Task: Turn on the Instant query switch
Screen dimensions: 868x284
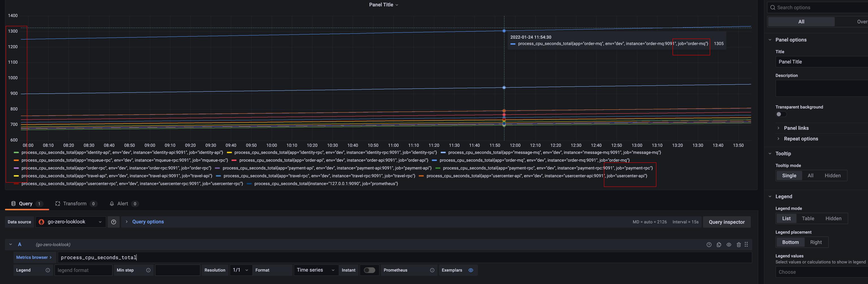Action: (369, 270)
